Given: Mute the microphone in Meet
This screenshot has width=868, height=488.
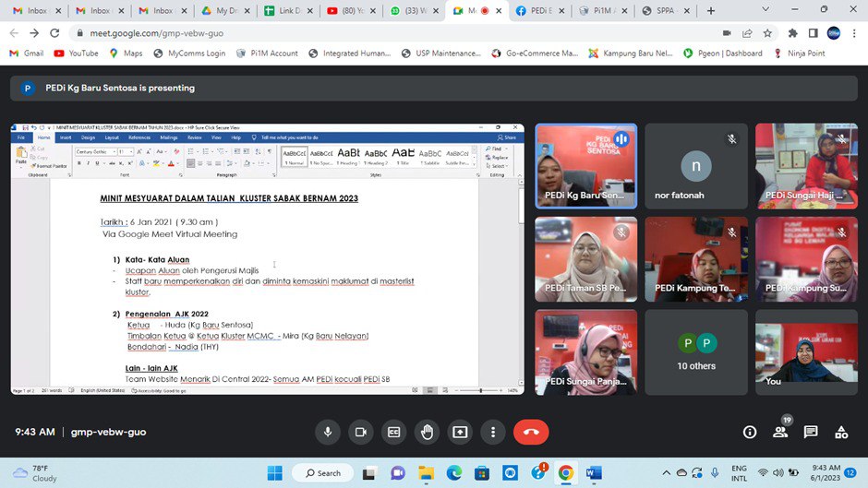Looking at the screenshot, I should click(x=328, y=432).
